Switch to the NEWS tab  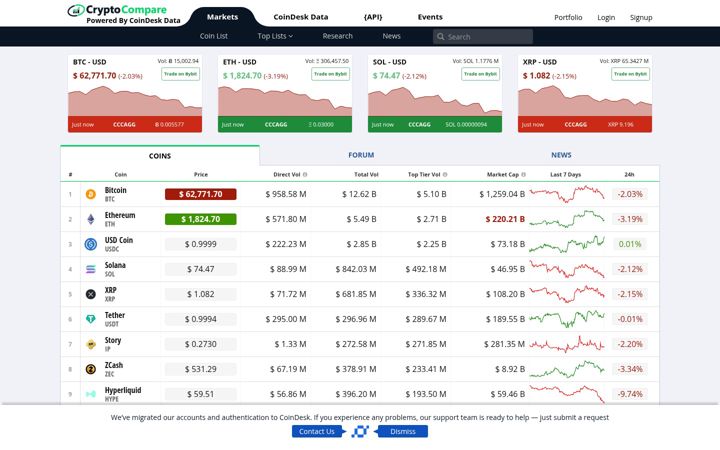tap(561, 155)
